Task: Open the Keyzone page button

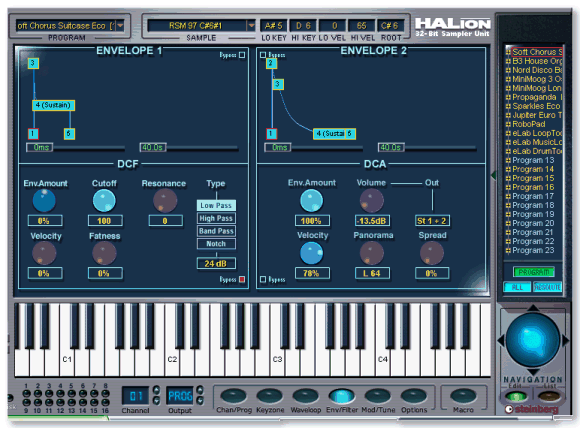Action: (270, 396)
